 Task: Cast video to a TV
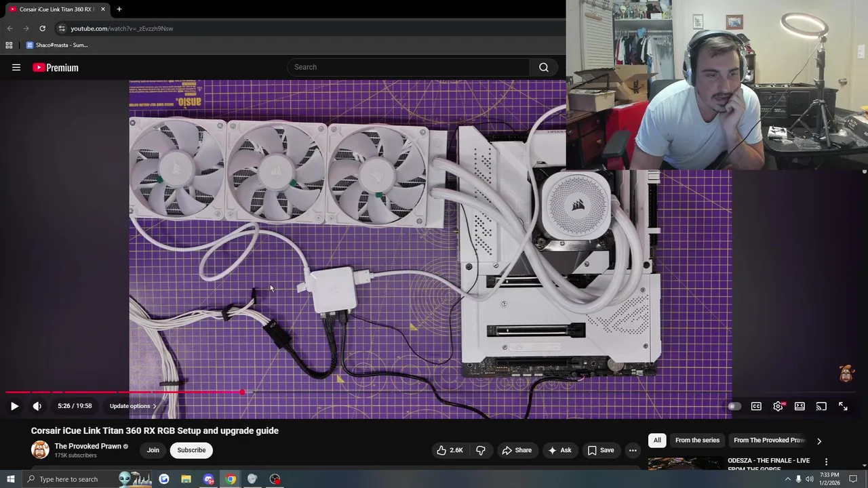pyautogui.click(x=821, y=406)
